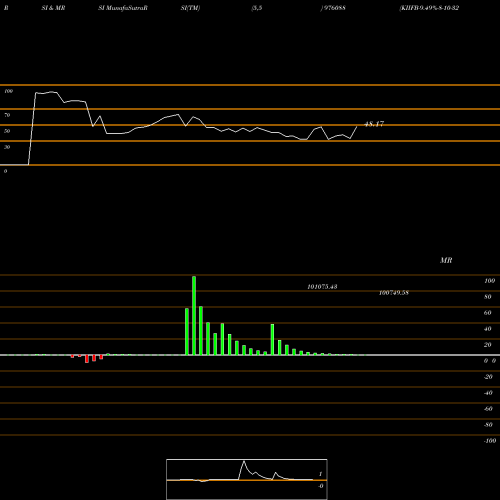Open the mini overview chart at bottom
The height and width of the screenshot is (500, 500).
click(x=247, y=479)
